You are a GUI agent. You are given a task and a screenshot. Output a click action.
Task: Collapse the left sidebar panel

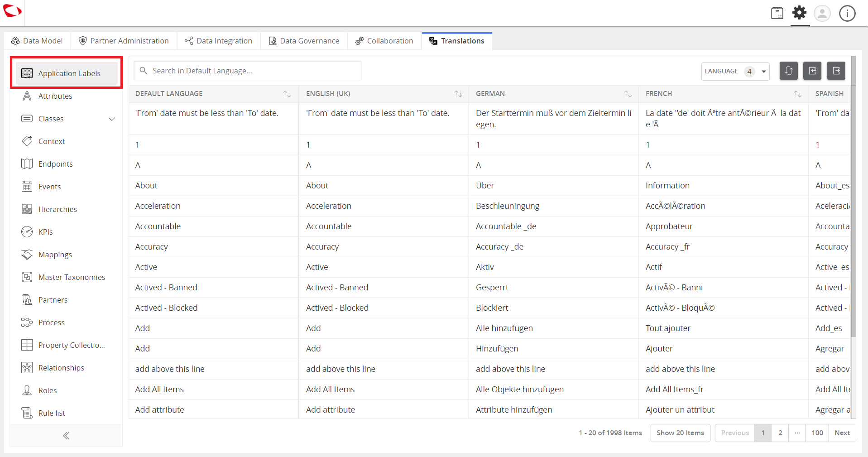66,436
